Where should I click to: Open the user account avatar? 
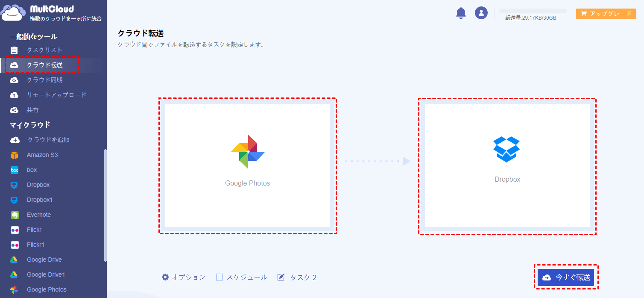tap(481, 13)
